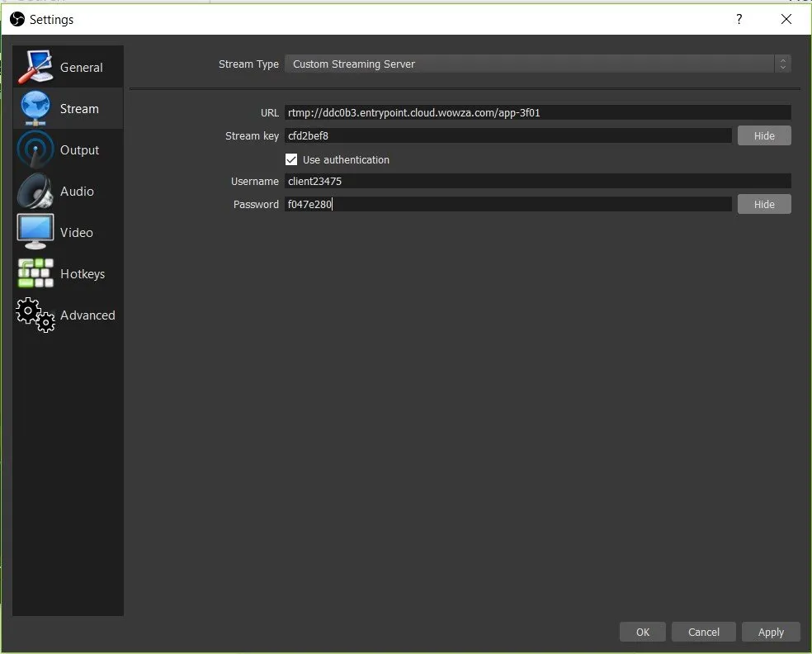Go to the General settings tab
Screen dimensions: 812x654
click(81, 68)
